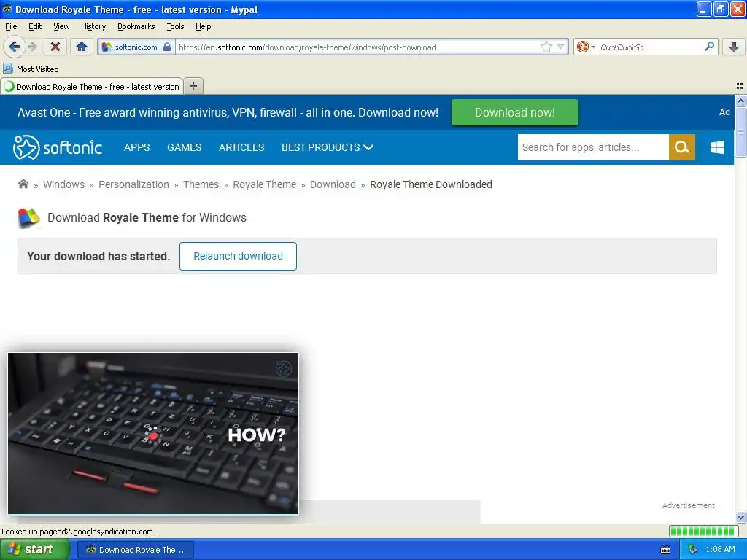Click the Softonic logo
Image resolution: width=747 pixels, height=560 pixels.
(x=57, y=147)
